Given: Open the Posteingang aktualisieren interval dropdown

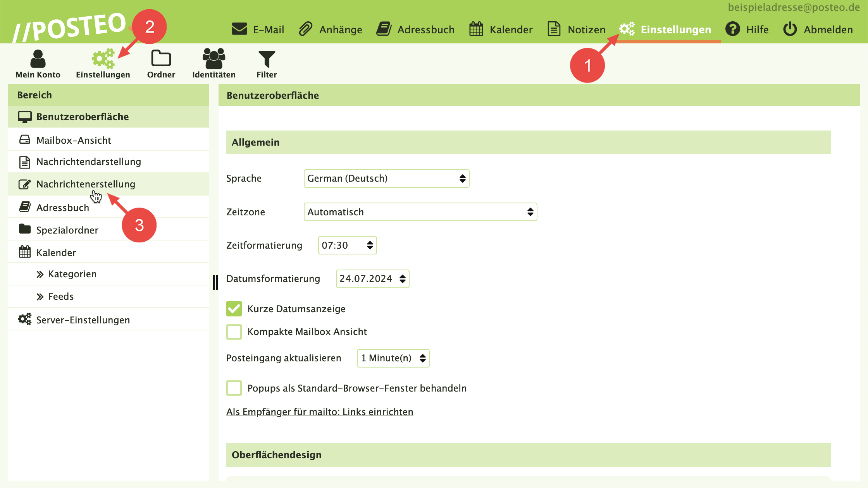Looking at the screenshot, I should pyautogui.click(x=393, y=358).
